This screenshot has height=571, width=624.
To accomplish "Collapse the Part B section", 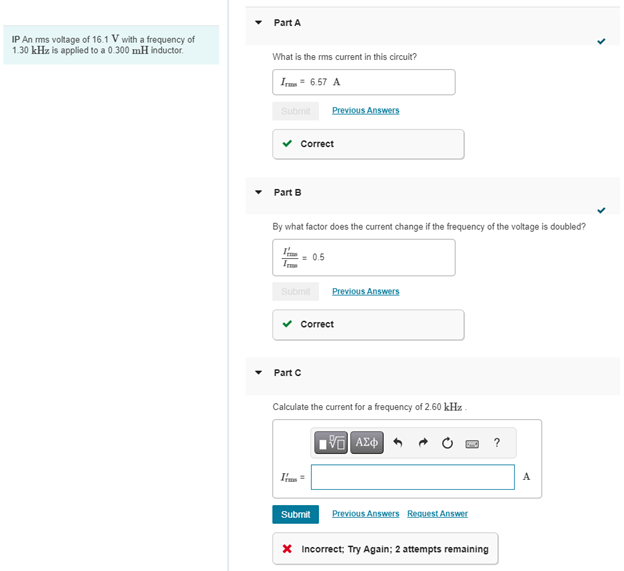I will coord(259,192).
